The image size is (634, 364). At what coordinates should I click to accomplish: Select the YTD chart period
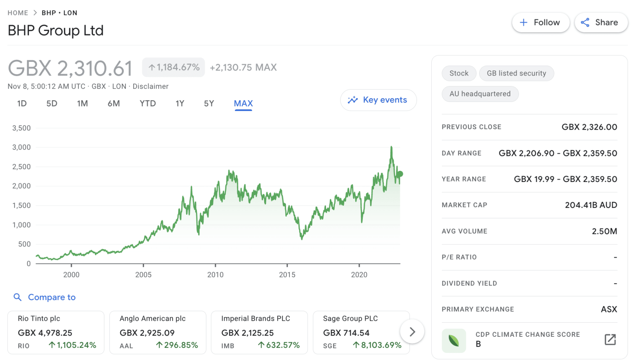tap(147, 104)
